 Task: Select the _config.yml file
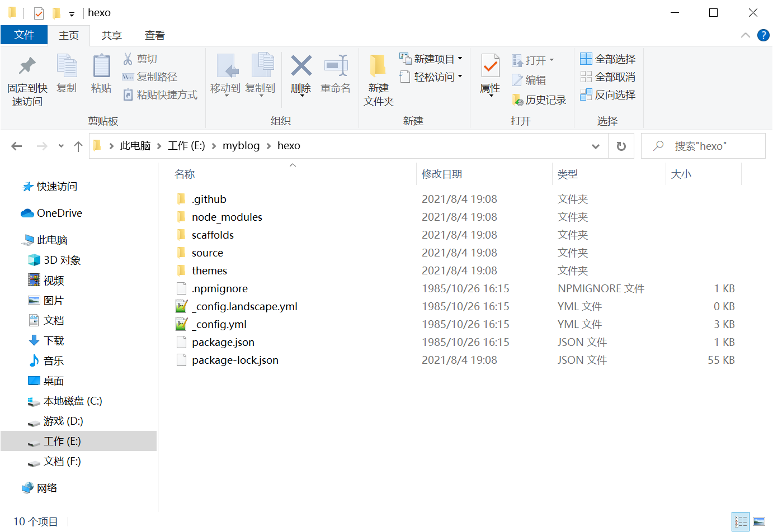(x=219, y=324)
